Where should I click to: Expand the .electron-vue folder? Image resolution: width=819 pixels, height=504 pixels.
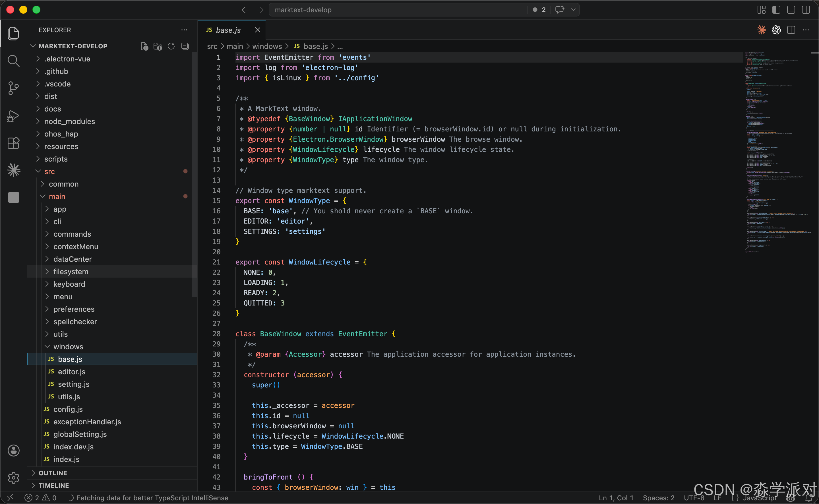coord(112,59)
